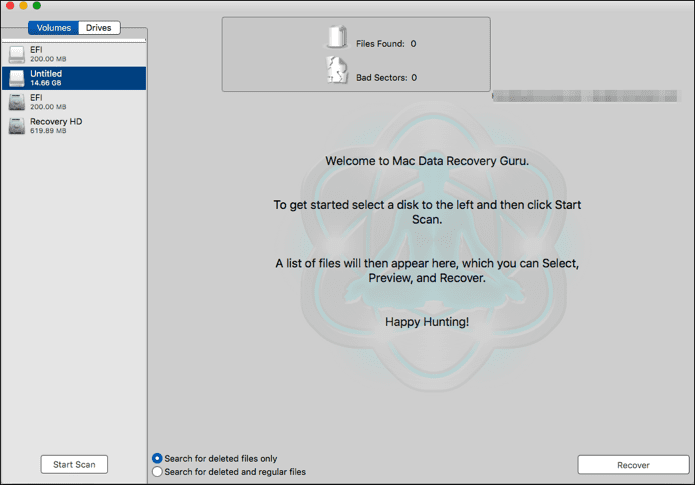This screenshot has height=485, width=695.
Task: Click the first EFI volume disk icon
Action: (x=17, y=54)
